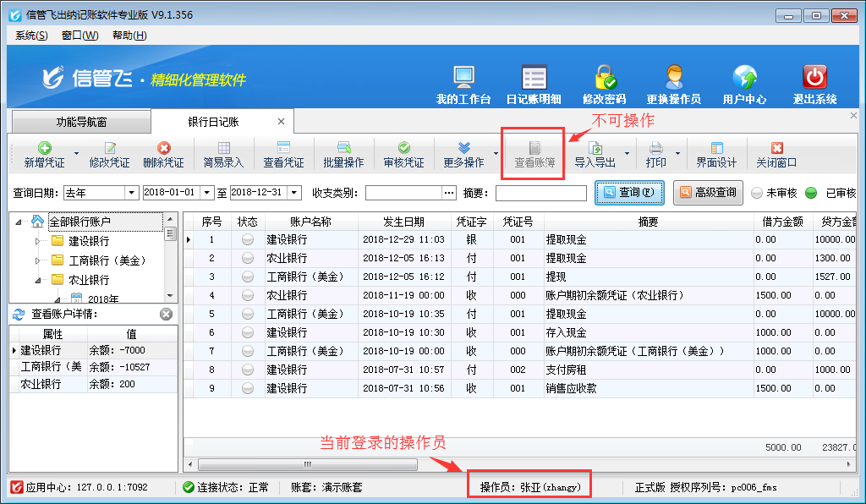This screenshot has height=504, width=866.
Task: Expand the 建设银行 tree node
Action: click(x=37, y=241)
